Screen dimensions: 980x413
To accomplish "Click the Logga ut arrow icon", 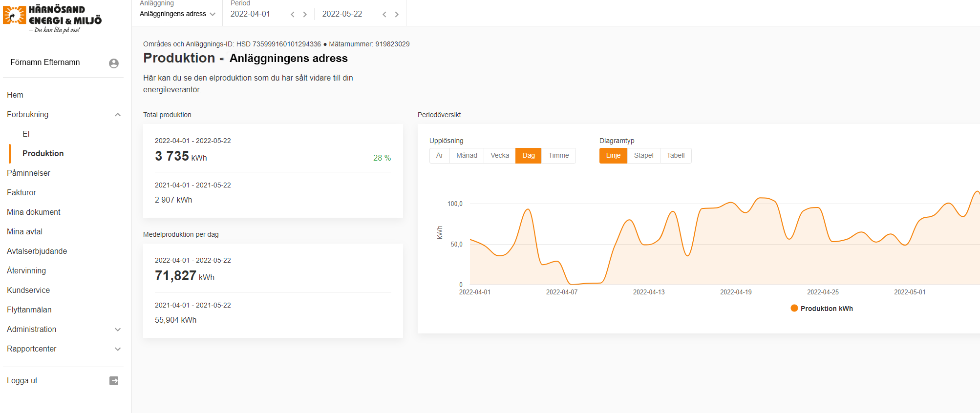I will pyautogui.click(x=114, y=381).
